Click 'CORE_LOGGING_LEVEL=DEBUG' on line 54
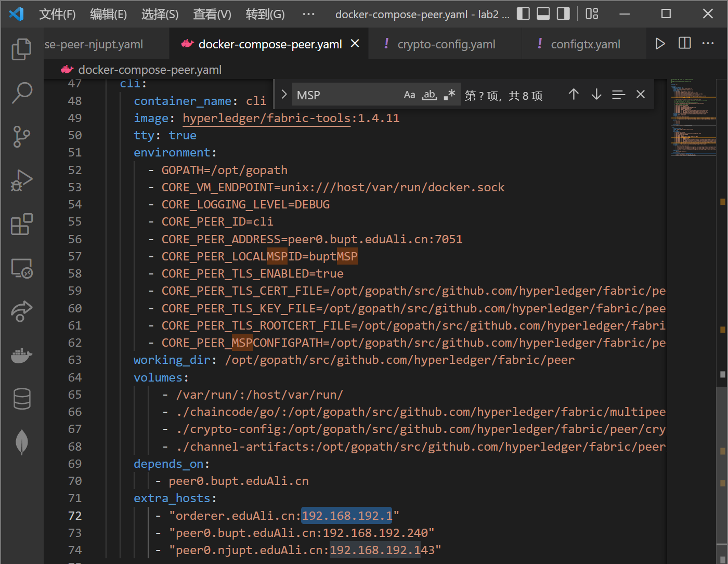 [x=245, y=204]
